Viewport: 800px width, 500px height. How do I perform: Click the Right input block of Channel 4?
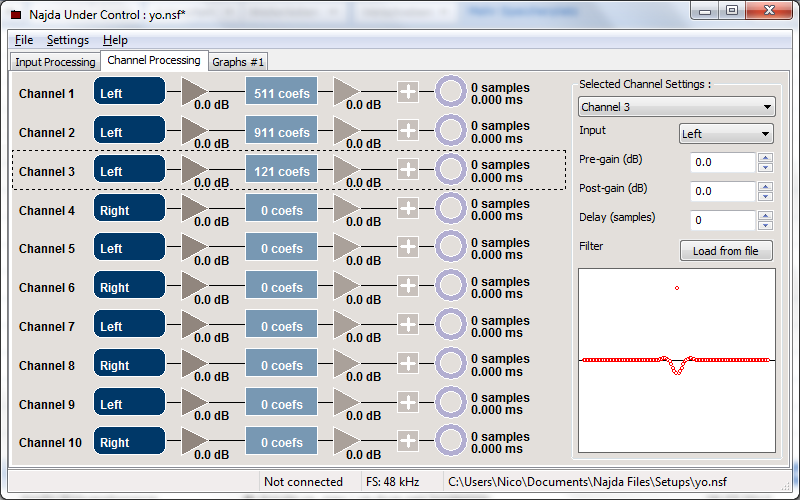point(129,208)
